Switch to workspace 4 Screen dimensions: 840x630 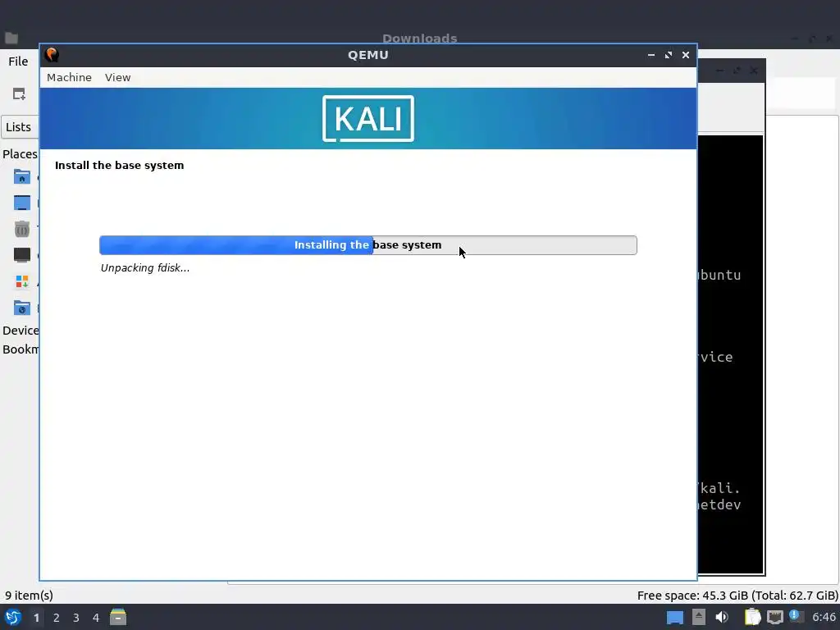coord(96,618)
